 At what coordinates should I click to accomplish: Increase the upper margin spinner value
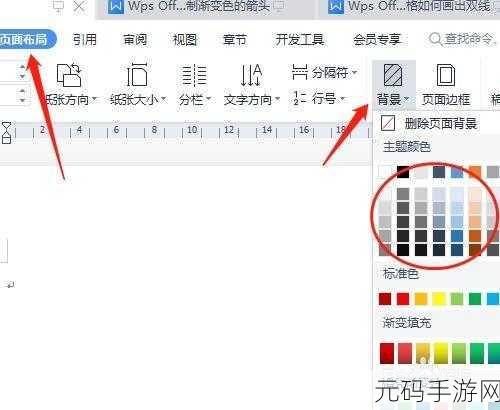pos(23,67)
